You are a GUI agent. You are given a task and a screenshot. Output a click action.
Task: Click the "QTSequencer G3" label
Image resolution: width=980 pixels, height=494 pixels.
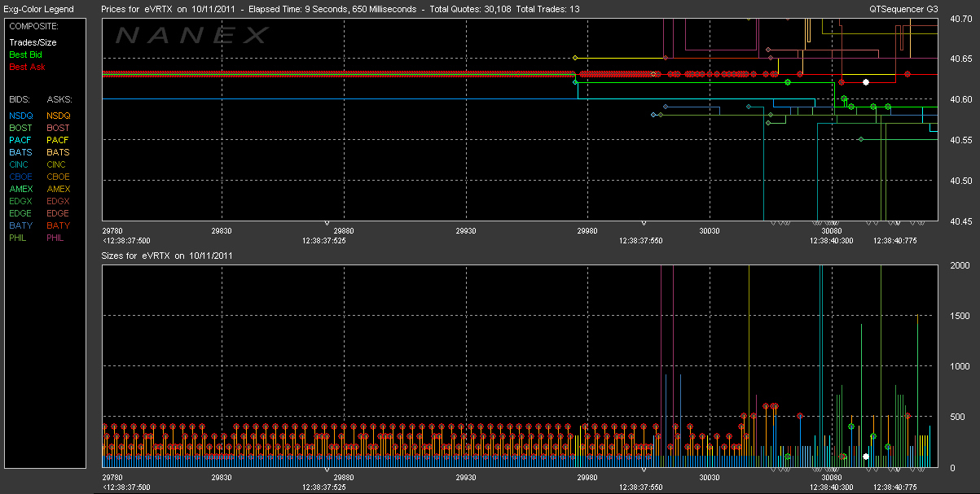(x=903, y=9)
